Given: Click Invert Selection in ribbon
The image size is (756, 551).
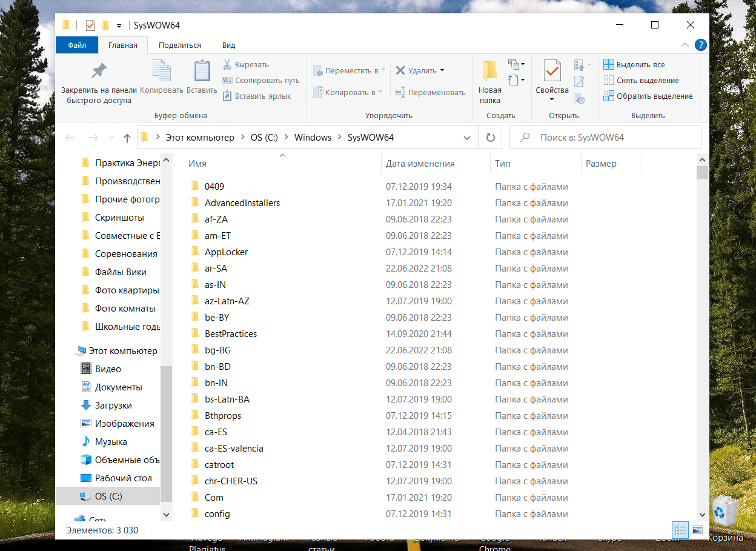Looking at the screenshot, I should pos(648,96).
